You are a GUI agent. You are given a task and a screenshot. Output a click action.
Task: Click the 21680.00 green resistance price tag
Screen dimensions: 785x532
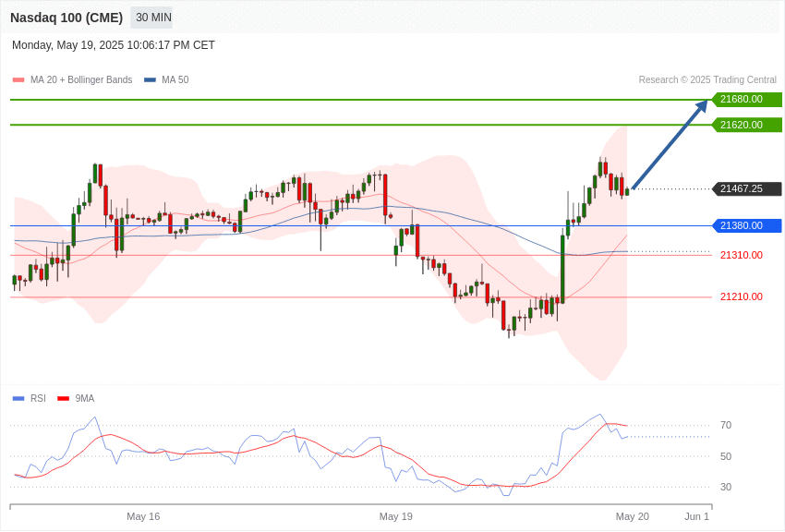[747, 99]
